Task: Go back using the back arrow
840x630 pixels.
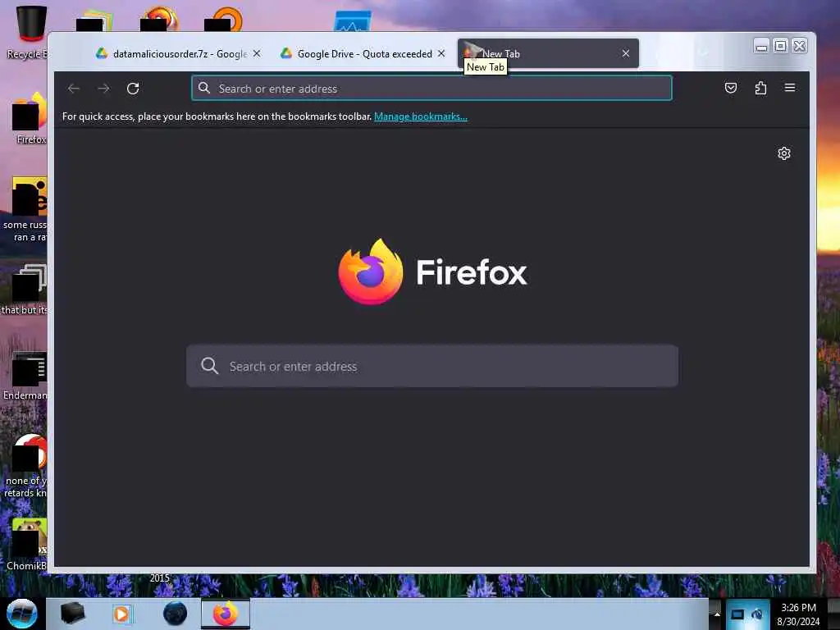Action: (74, 89)
